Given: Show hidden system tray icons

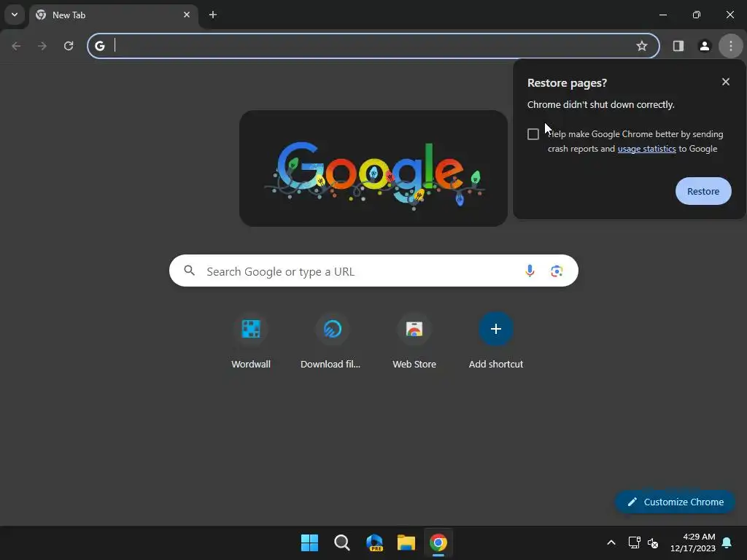Looking at the screenshot, I should 611,542.
